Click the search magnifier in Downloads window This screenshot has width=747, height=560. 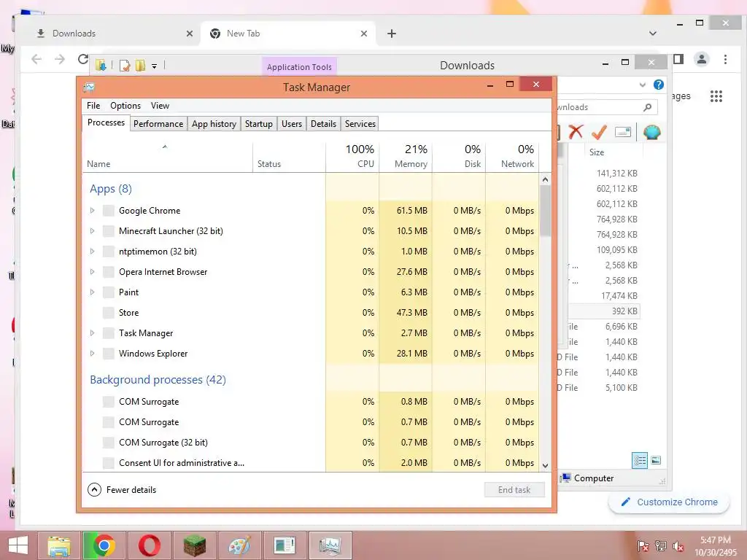[648, 107]
